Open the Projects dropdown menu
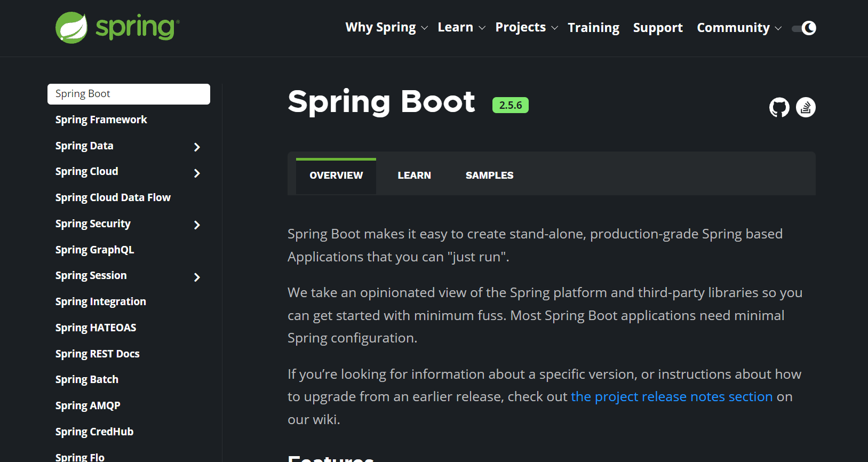868x462 pixels. (x=527, y=27)
